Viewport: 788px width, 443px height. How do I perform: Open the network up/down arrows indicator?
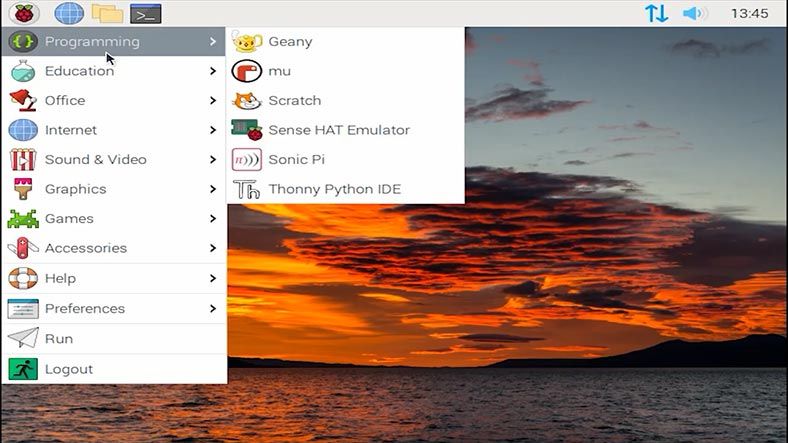(x=656, y=14)
